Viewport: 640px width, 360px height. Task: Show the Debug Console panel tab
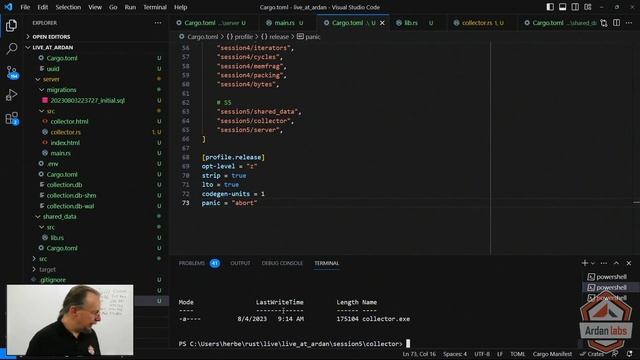click(x=282, y=263)
